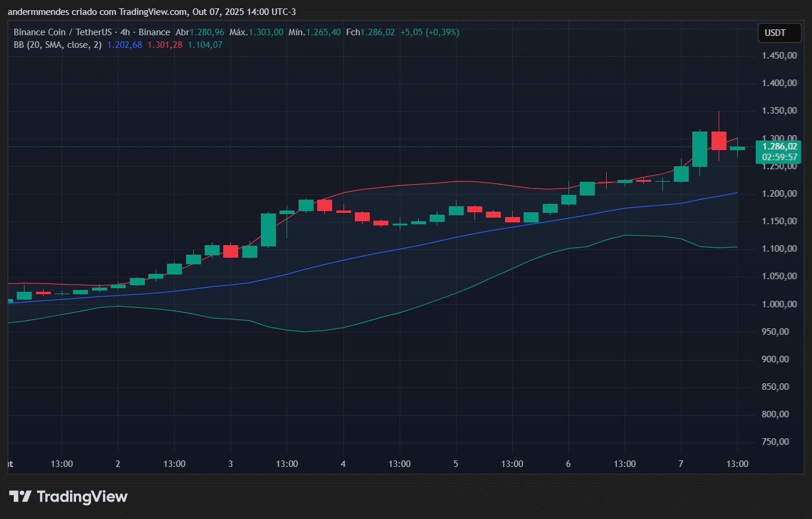Click the date label 7 on time axis
Screen dimensions: 812x519
pyautogui.click(x=681, y=464)
